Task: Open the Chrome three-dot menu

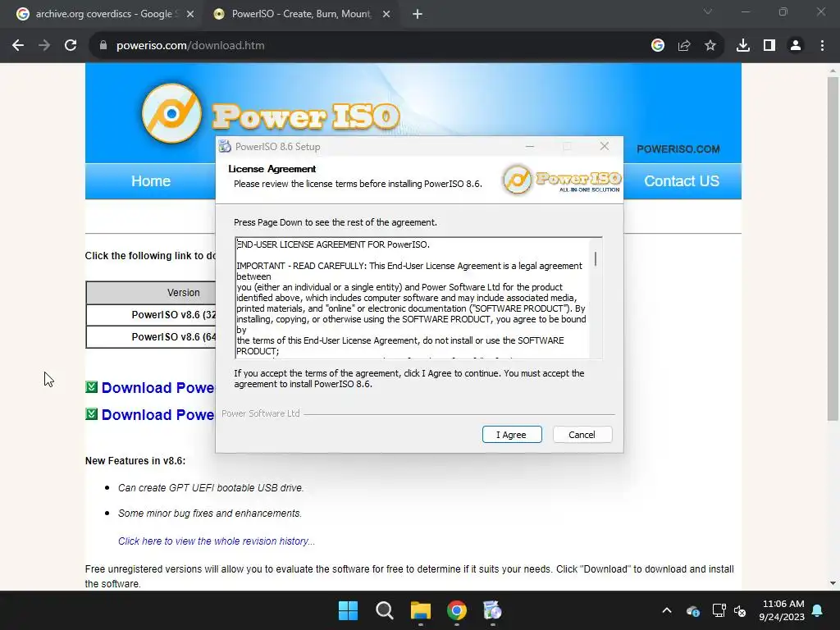Action: coord(822,46)
